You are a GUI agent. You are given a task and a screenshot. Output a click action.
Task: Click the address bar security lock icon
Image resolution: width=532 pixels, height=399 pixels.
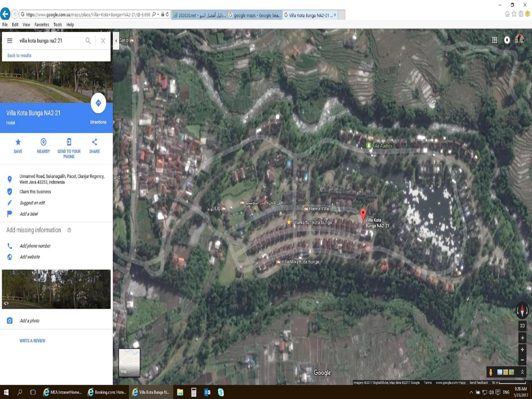(163, 14)
